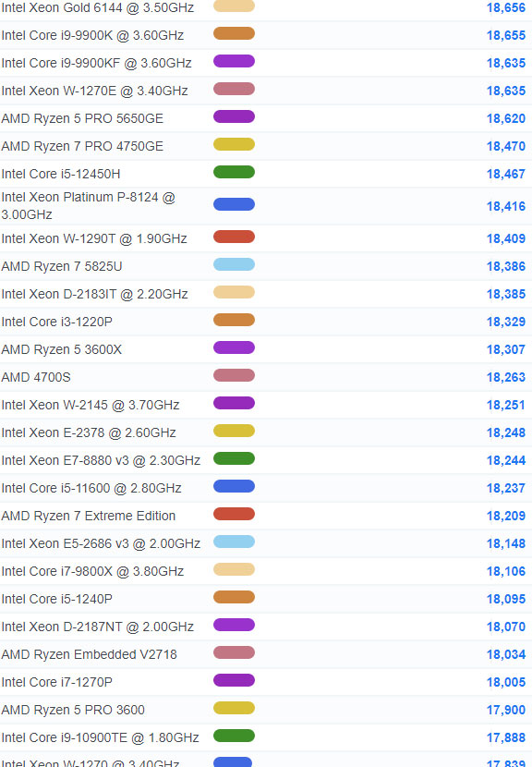Select Intel Xeon E-2378 @ 2.60GHz name

[89, 432]
